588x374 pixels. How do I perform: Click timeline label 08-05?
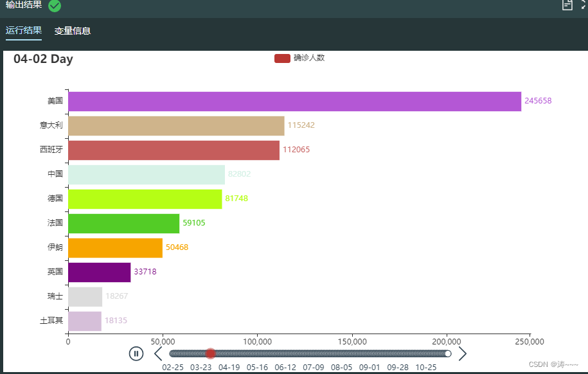click(x=342, y=367)
